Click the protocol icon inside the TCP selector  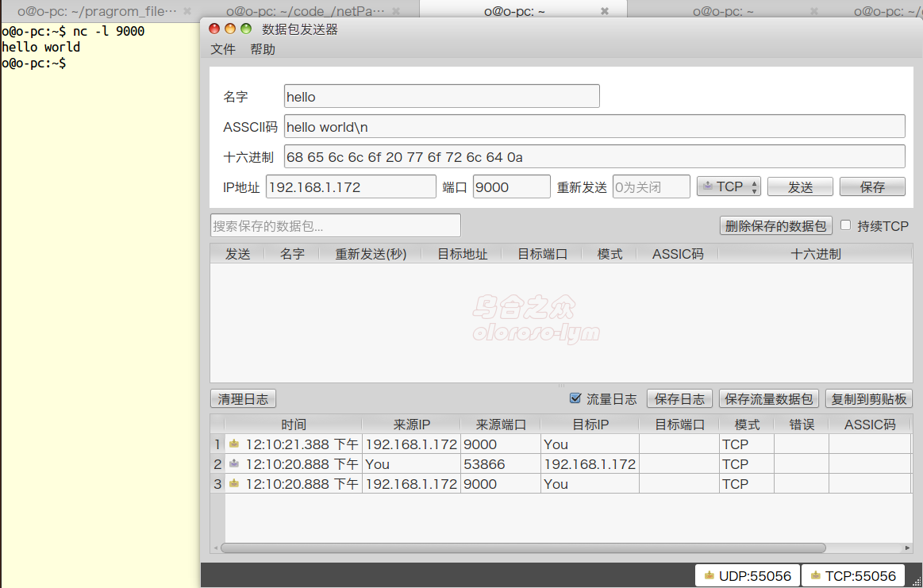(708, 186)
